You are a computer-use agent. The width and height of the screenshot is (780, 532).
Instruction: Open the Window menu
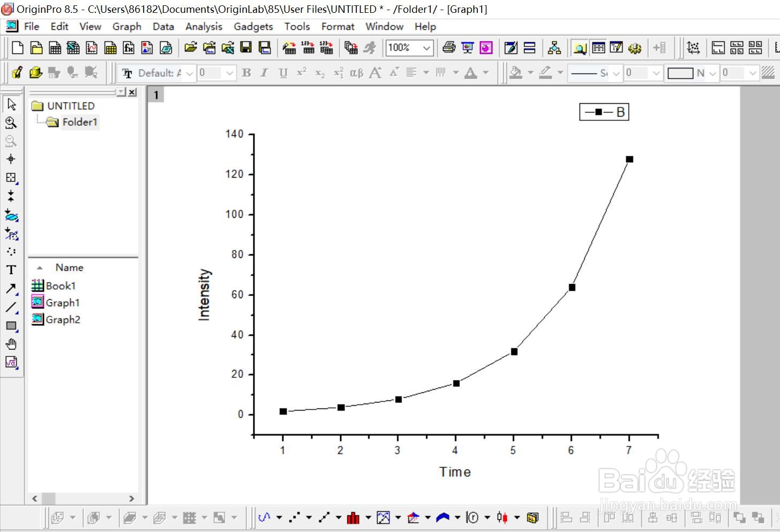pyautogui.click(x=385, y=26)
